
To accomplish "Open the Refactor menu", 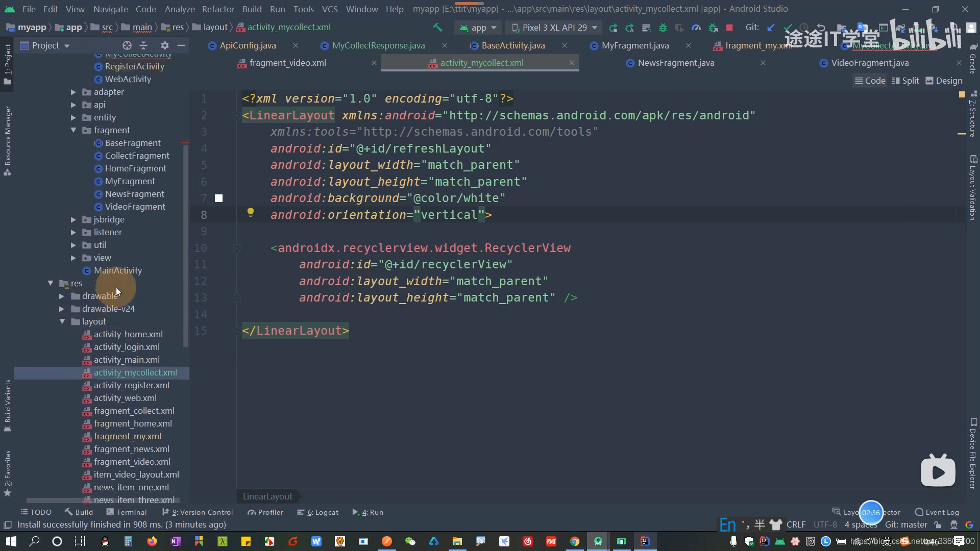I will tap(218, 9).
